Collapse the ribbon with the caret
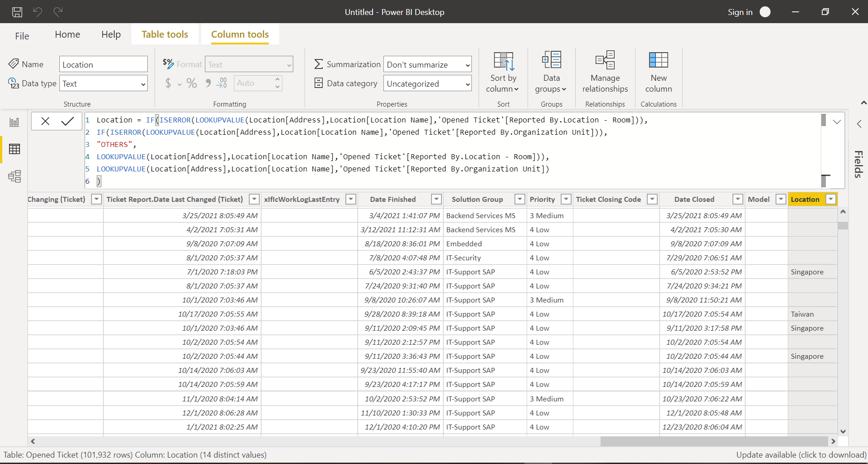Viewport: 868px width, 464px height. (x=863, y=103)
